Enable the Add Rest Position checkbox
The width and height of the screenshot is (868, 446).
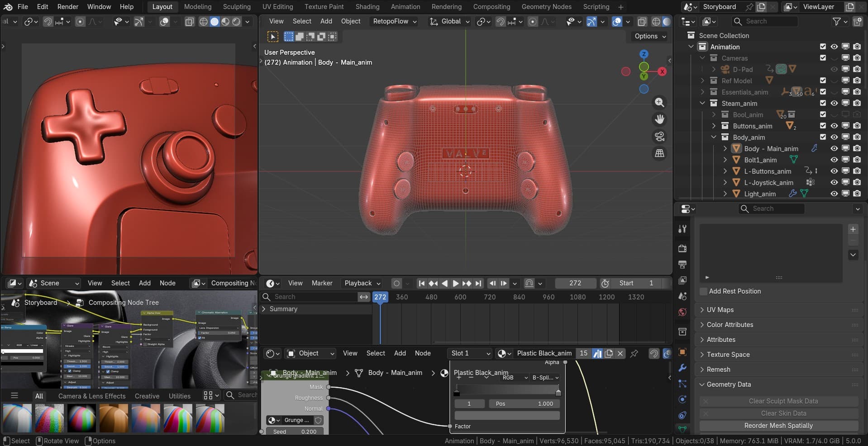click(x=703, y=291)
